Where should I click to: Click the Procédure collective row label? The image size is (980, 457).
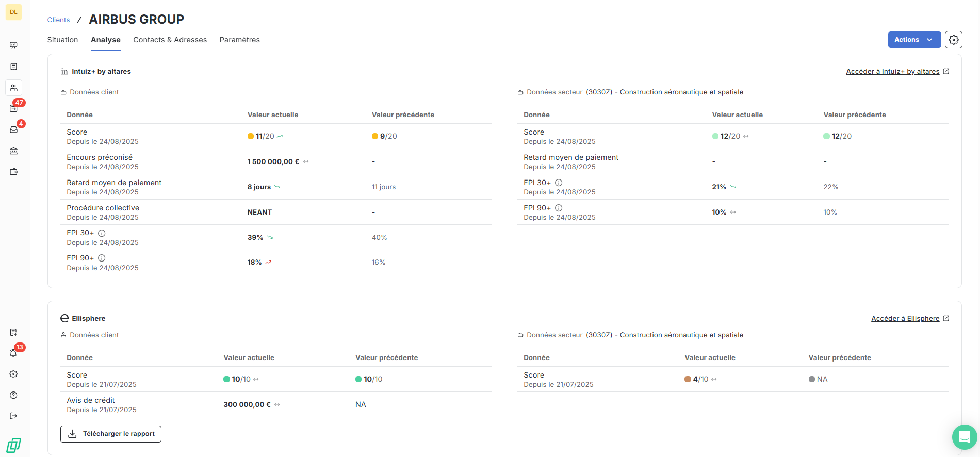(x=103, y=208)
